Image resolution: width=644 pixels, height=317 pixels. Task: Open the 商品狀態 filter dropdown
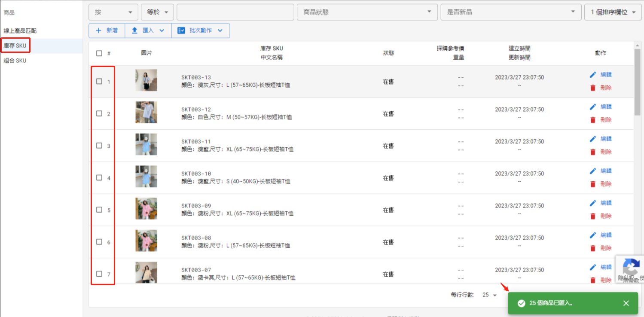click(367, 12)
